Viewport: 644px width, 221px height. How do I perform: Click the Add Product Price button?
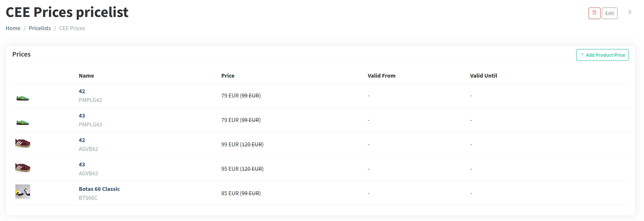coord(602,55)
